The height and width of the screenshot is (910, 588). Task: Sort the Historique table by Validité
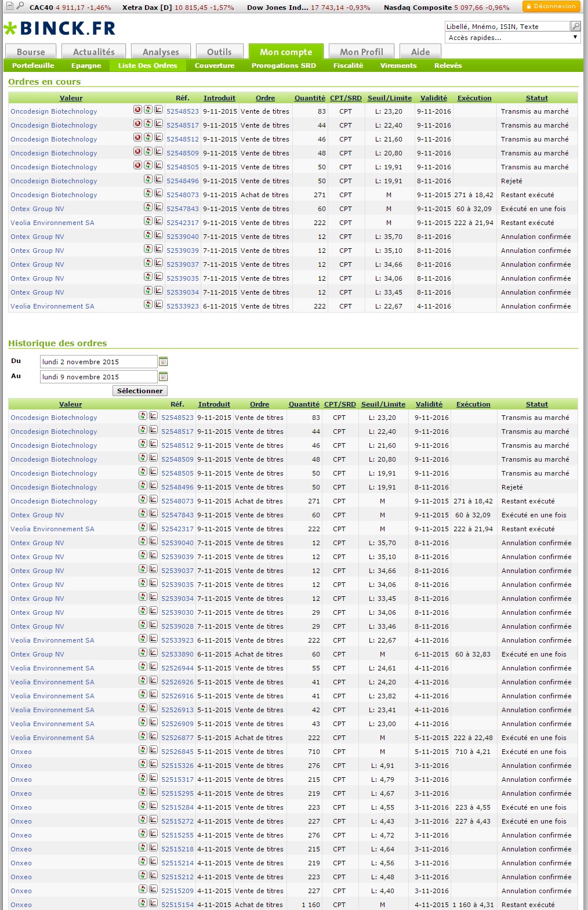point(429,404)
